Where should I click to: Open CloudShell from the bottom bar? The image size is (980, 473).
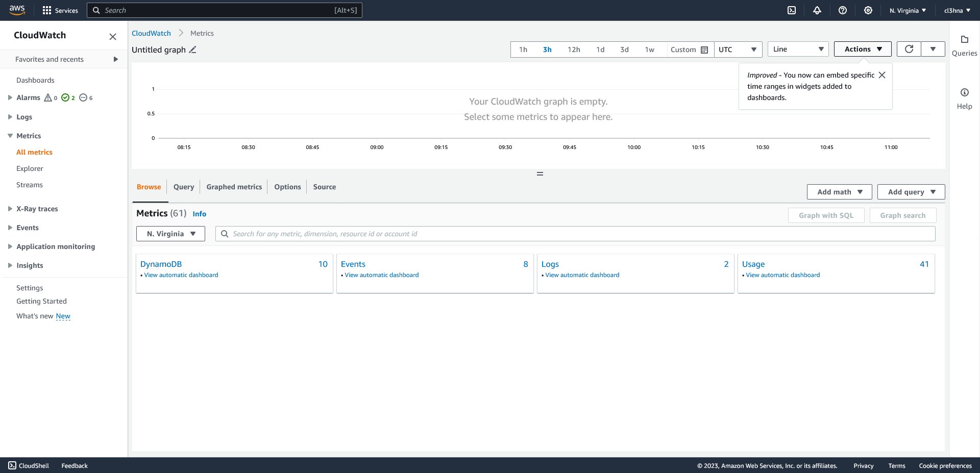coord(29,465)
